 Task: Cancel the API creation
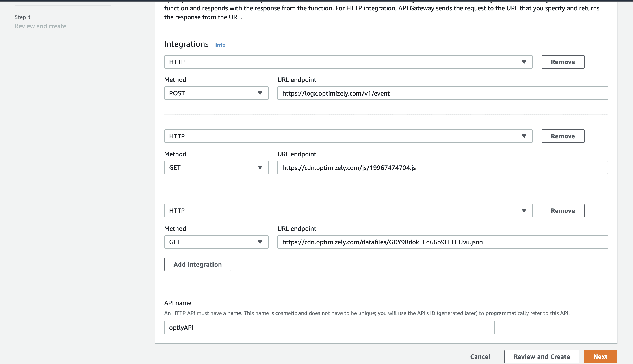pyautogui.click(x=480, y=356)
